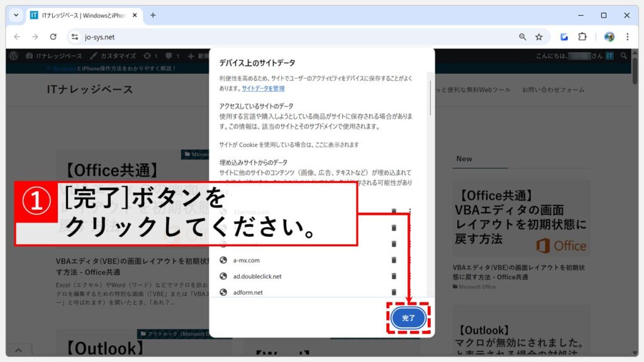Open site information icon beside the URL
This screenshot has width=644, height=362.
pos(74,37)
